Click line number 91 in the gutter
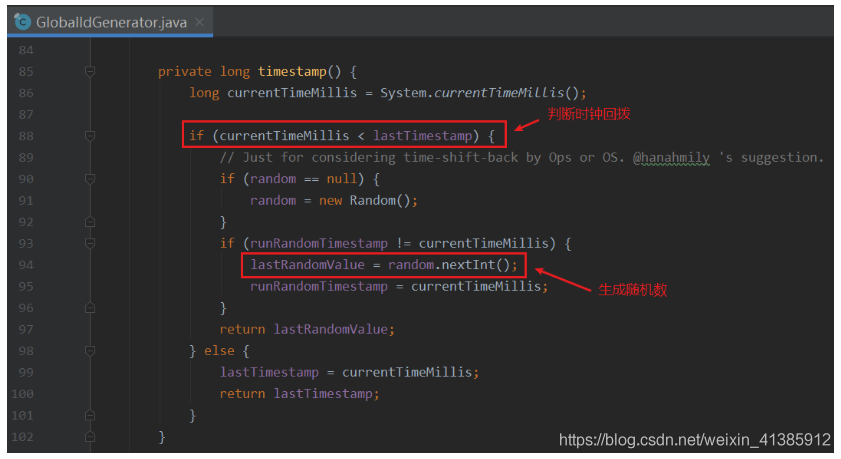 click(26, 200)
